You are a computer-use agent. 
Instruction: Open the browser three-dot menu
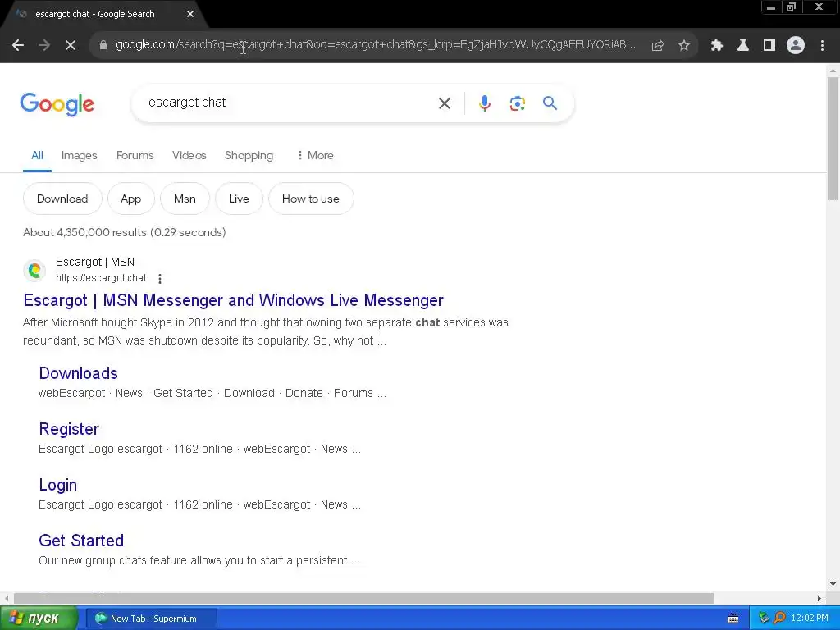[x=822, y=46]
